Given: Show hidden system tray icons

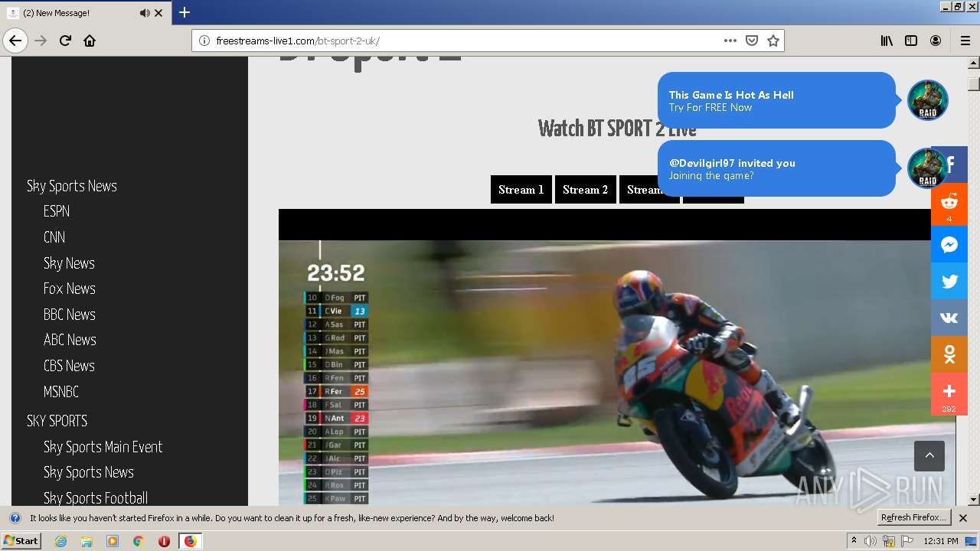Looking at the screenshot, I should coord(854,541).
